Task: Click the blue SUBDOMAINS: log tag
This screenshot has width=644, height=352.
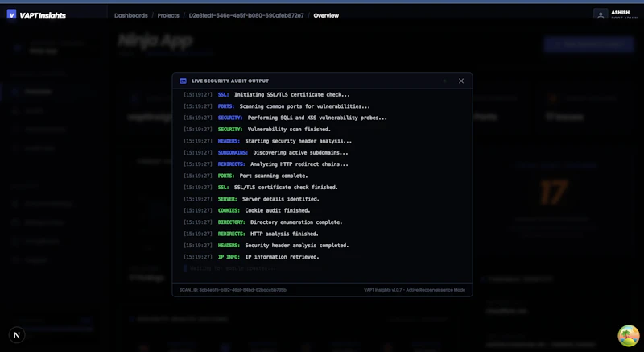Action: [x=233, y=152]
